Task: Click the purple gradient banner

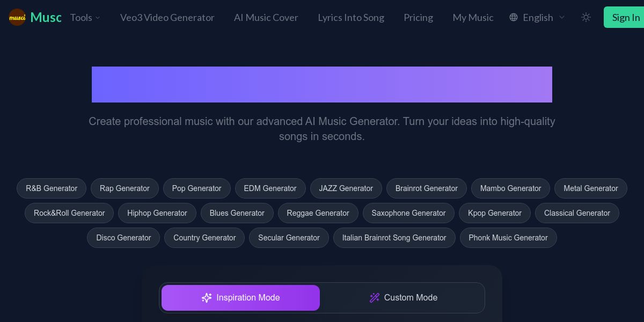Action: coord(322,84)
